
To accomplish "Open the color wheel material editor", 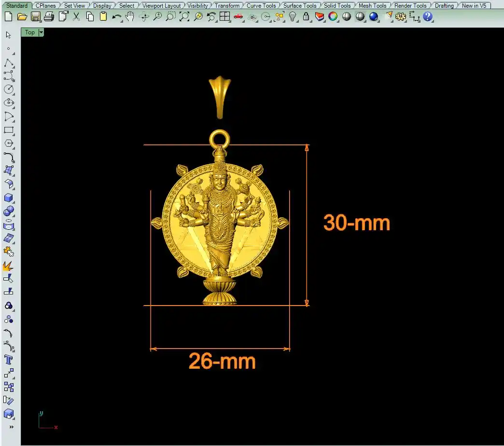I will [333, 17].
